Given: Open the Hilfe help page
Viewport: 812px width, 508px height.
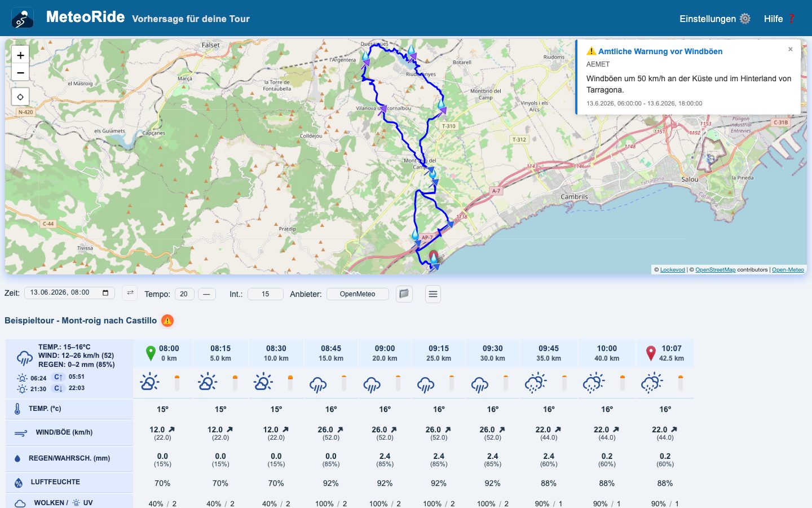Looking at the screenshot, I should tap(779, 19).
